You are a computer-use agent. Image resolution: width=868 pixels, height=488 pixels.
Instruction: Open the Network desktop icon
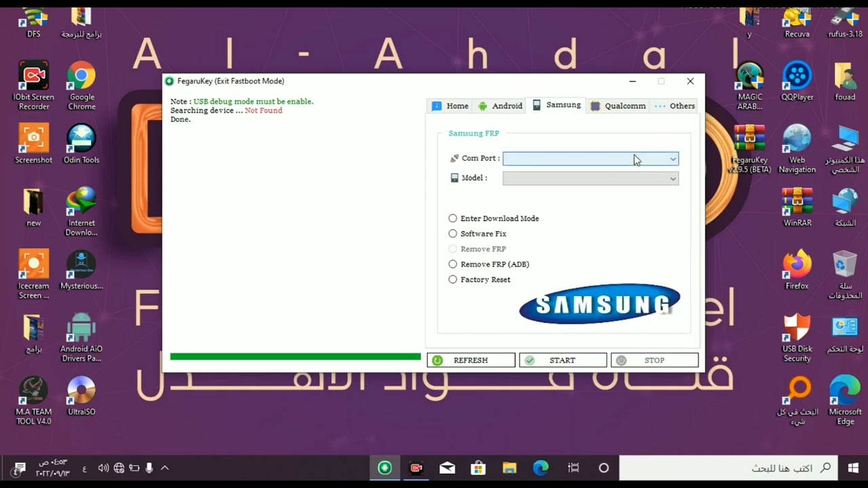[845, 207]
